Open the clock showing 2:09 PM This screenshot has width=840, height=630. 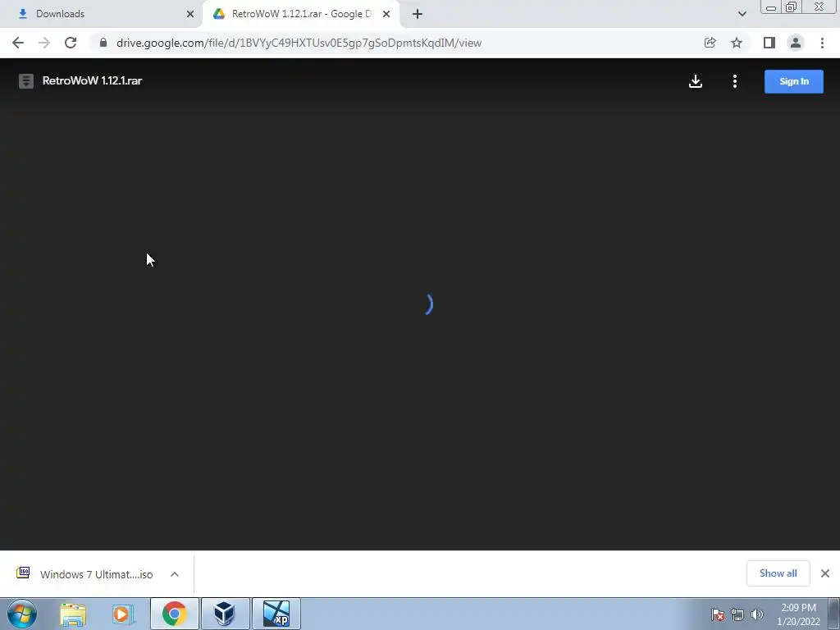tap(798, 614)
